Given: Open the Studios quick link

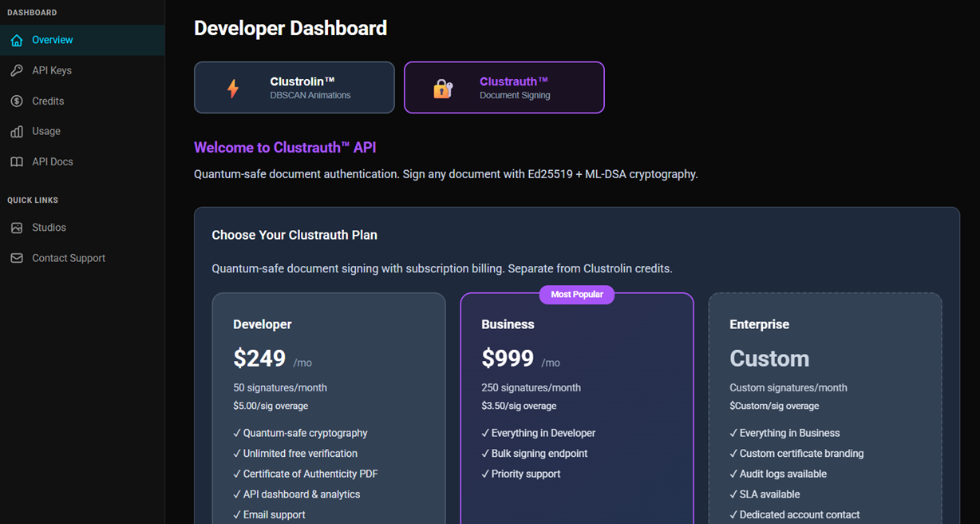Looking at the screenshot, I should [x=49, y=228].
